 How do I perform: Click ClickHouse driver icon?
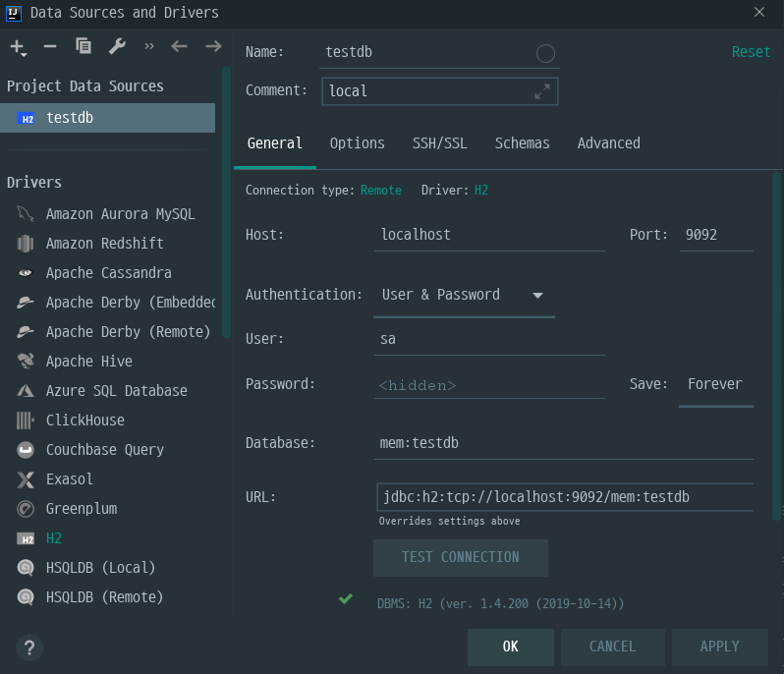[26, 421]
